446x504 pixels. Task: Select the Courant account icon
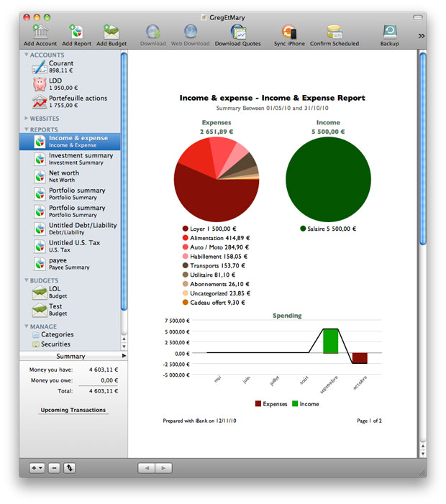[x=40, y=67]
